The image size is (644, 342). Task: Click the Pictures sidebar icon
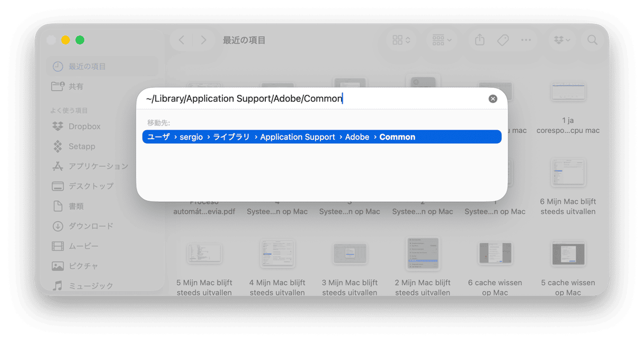(x=58, y=266)
